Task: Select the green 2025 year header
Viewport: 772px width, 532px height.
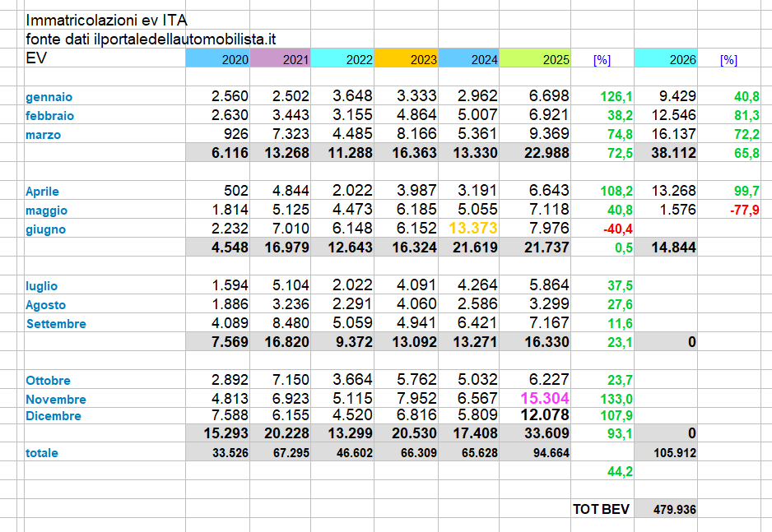Action: pos(535,58)
